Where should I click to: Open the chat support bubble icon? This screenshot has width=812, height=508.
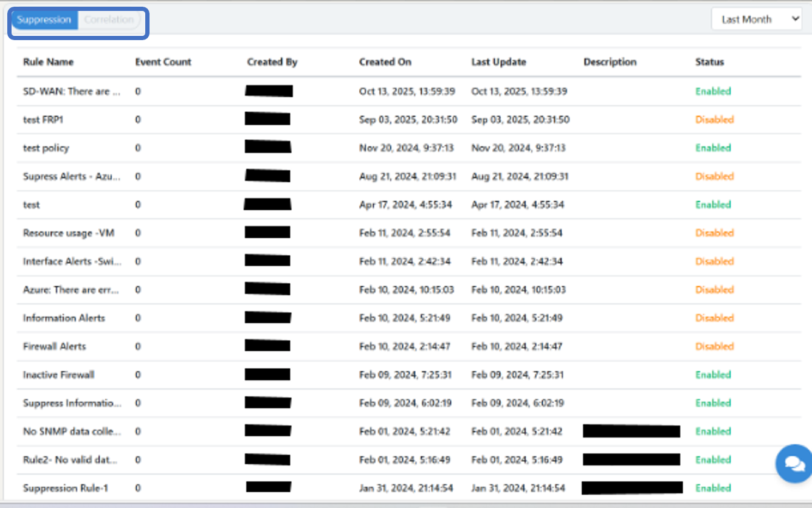794,463
